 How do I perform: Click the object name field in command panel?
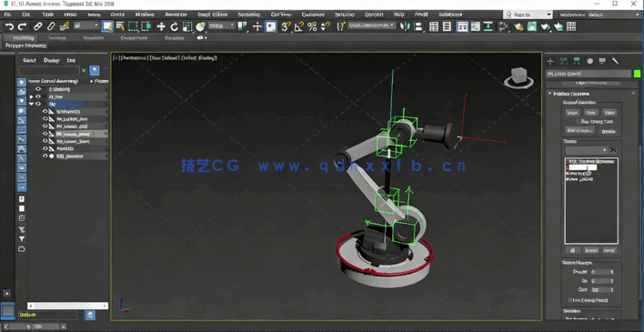coord(589,74)
